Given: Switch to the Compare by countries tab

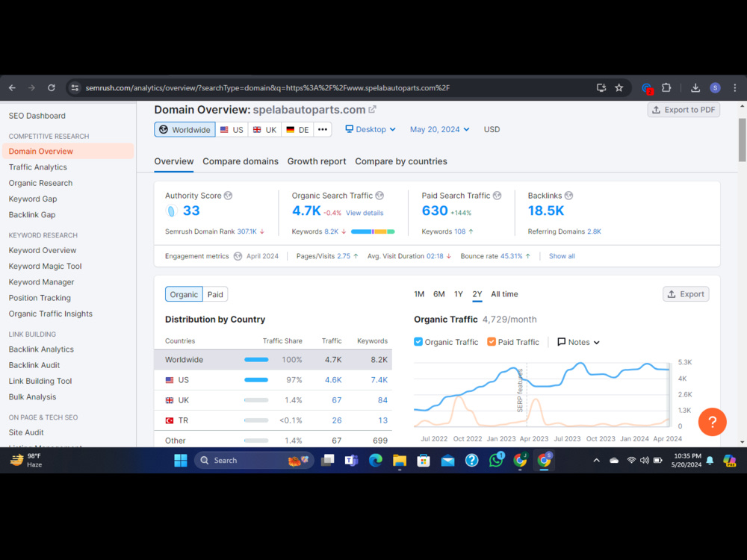Looking at the screenshot, I should [x=401, y=161].
